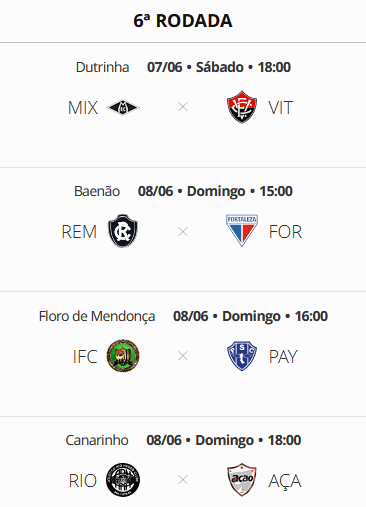Select the Ação shield crest
366x507 pixels.
(x=242, y=480)
